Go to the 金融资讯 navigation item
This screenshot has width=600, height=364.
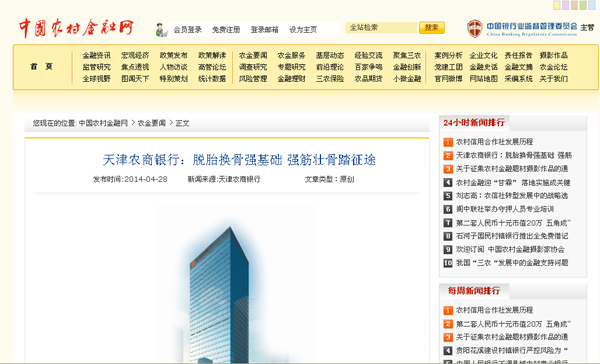pyautogui.click(x=96, y=55)
